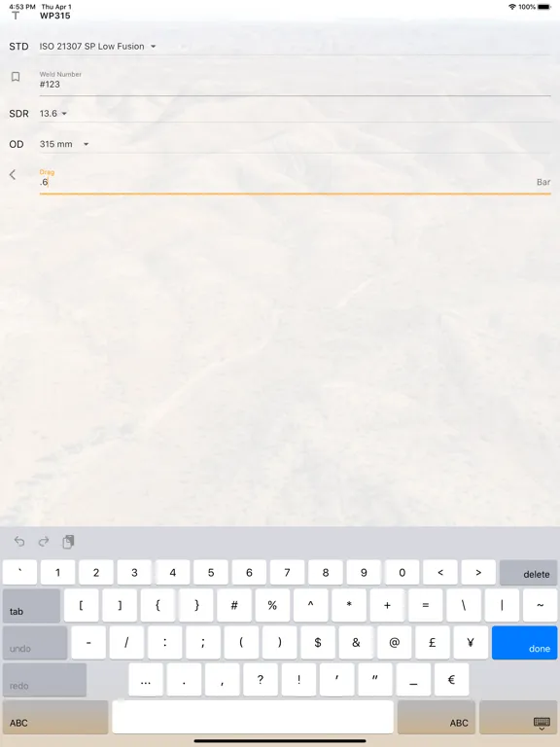Tap the forward slash key

tap(126, 643)
